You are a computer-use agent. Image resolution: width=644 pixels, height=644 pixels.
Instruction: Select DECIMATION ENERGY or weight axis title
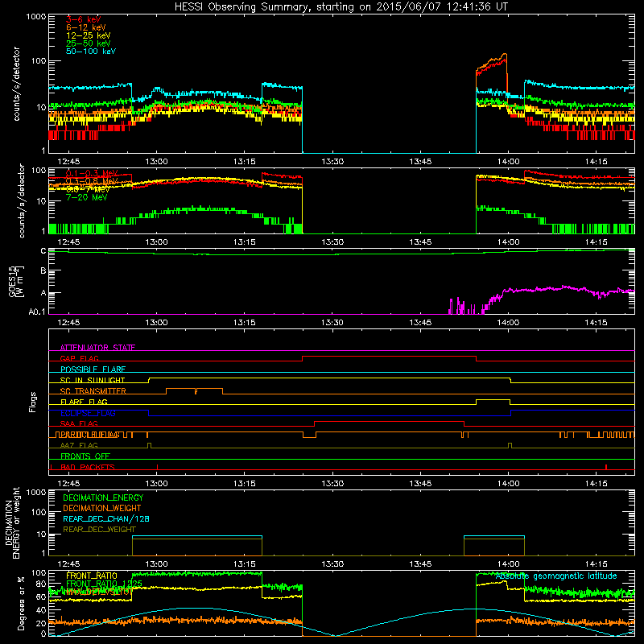coord(12,522)
